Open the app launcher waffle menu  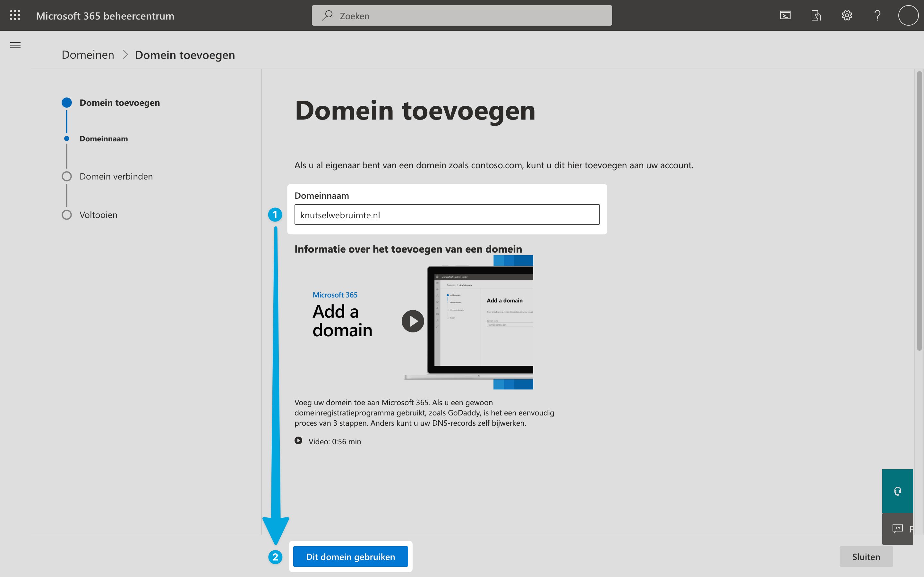click(15, 15)
